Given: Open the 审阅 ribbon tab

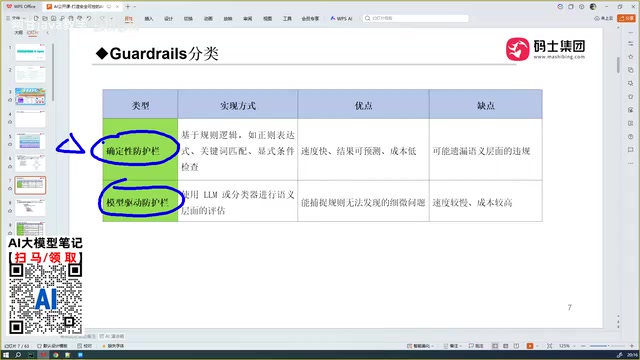Looking at the screenshot, I should pos(248,19).
